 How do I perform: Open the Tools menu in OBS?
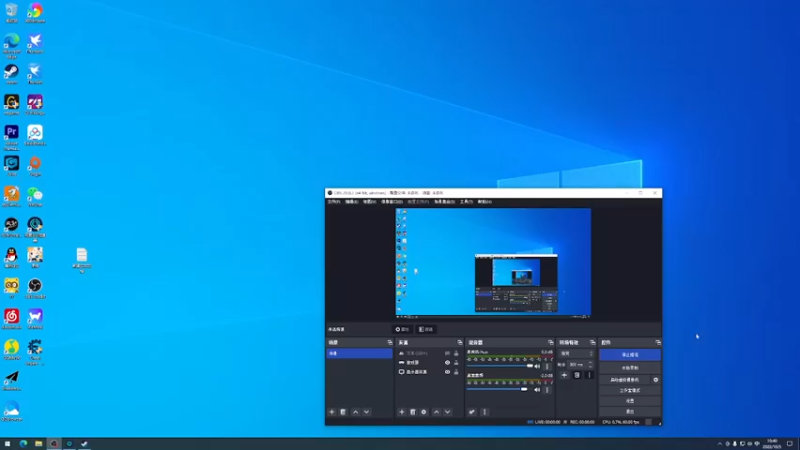(x=466, y=202)
